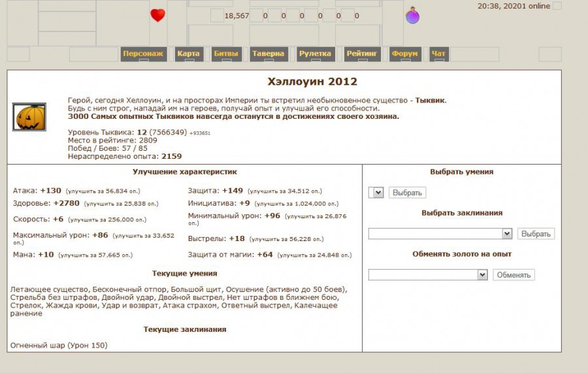Click the Обменять button

[x=514, y=275]
